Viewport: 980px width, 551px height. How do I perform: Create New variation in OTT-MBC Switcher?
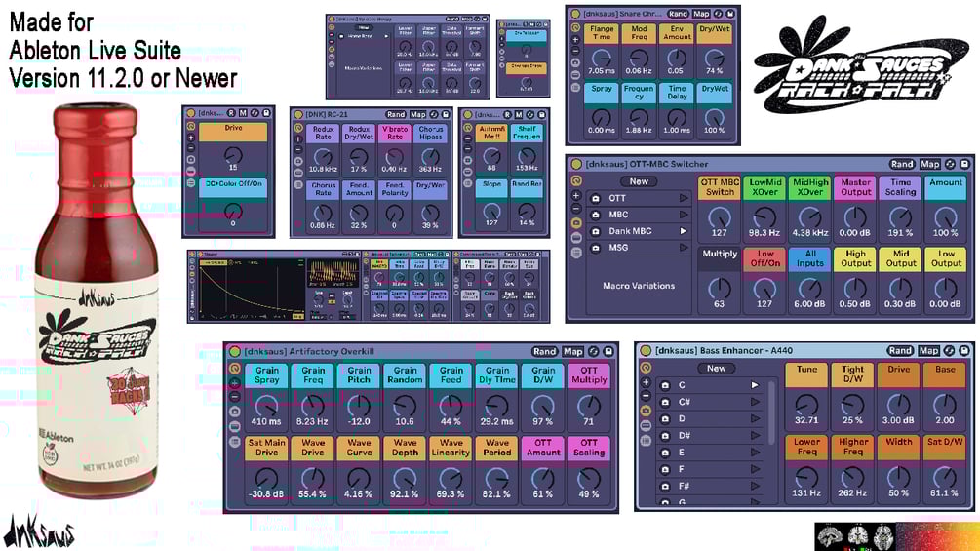point(639,181)
